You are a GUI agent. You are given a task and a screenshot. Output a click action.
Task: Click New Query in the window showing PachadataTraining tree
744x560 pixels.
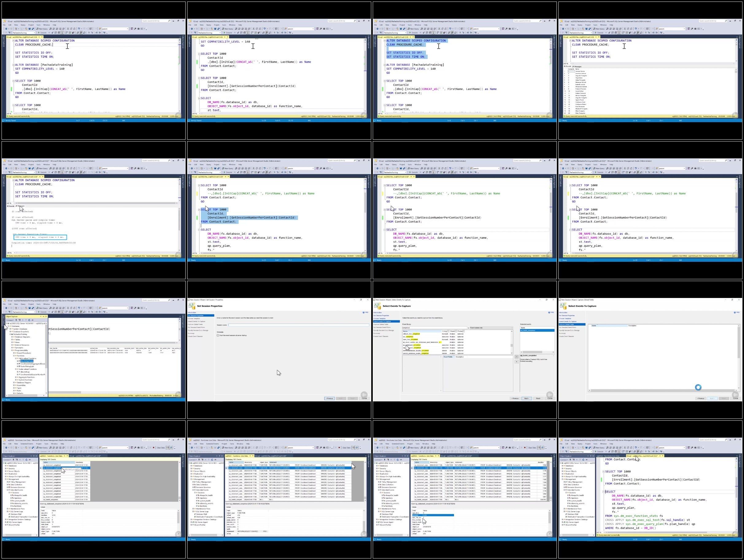click(x=42, y=308)
